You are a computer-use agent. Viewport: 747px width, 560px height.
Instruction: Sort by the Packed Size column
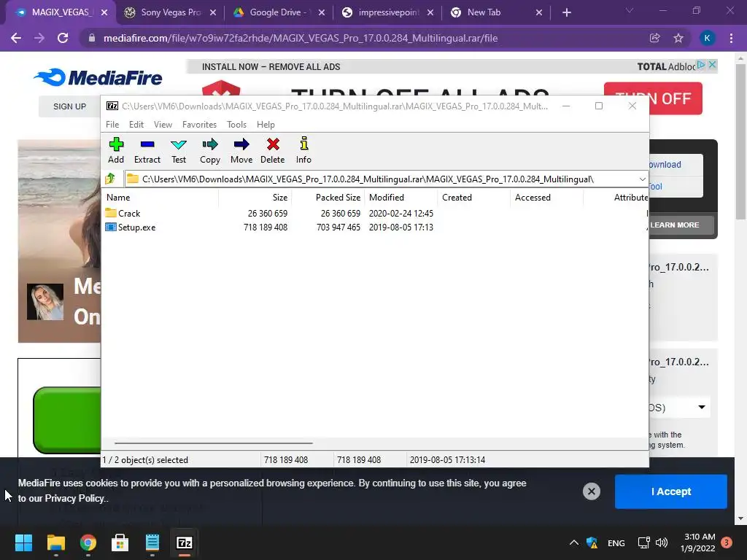(328, 197)
